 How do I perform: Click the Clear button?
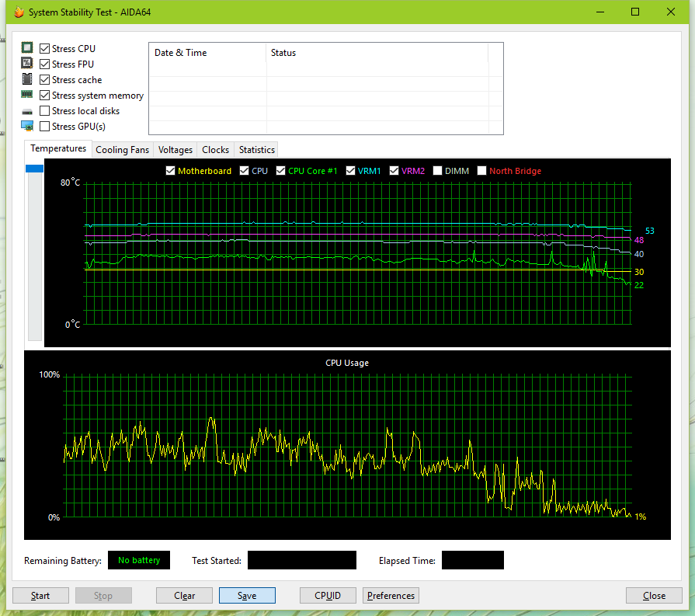point(184,595)
